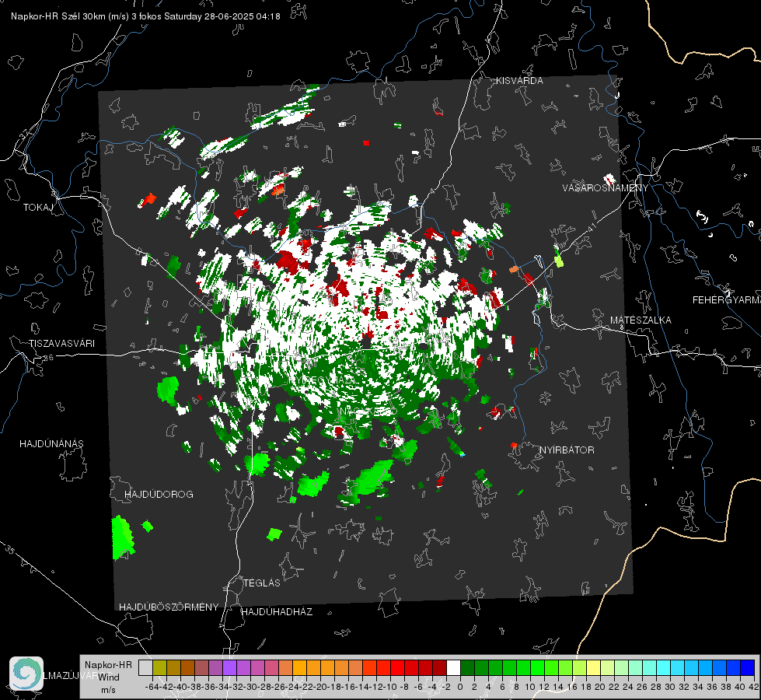Click the road number 36 label
761x700 pixels.
coord(48,358)
